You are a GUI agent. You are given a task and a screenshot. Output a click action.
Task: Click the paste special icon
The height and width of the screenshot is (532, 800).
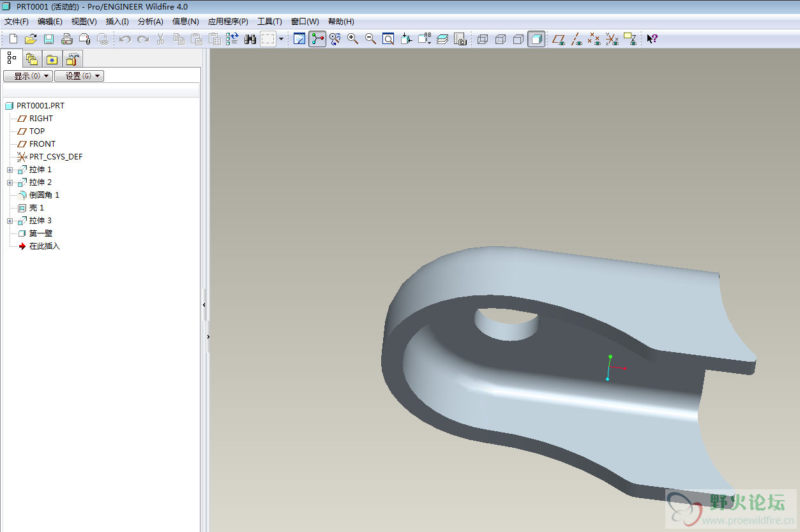[215, 39]
